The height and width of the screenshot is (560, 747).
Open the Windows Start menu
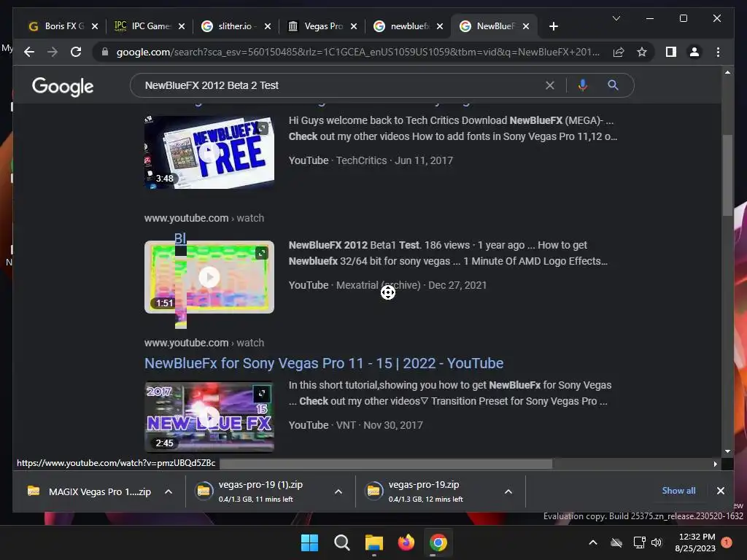309,542
